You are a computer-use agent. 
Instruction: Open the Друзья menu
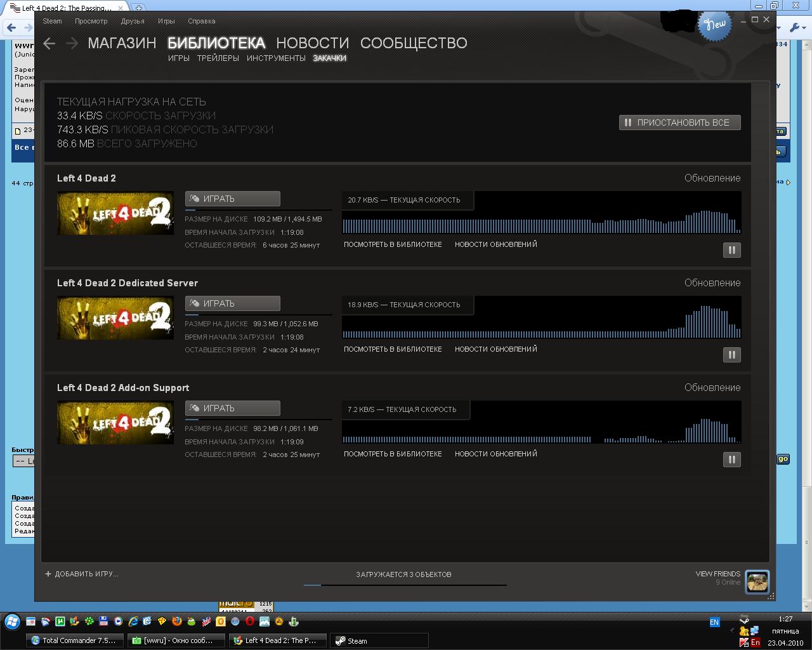tap(133, 21)
